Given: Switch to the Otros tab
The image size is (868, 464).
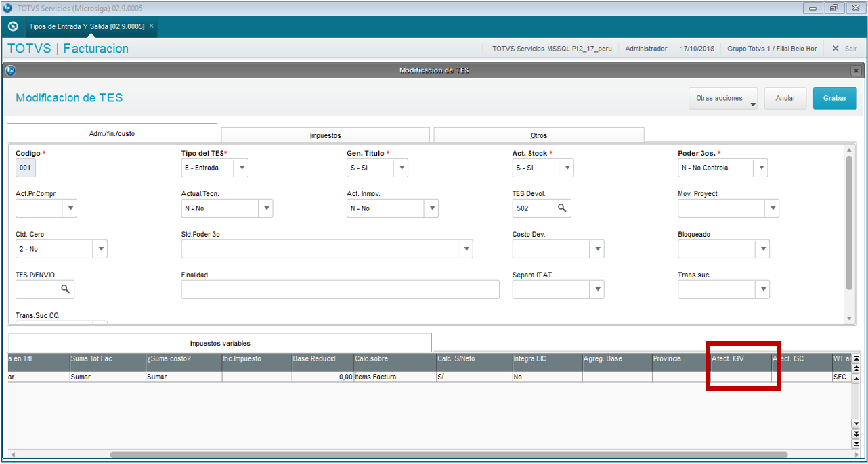Looking at the screenshot, I should 539,135.
